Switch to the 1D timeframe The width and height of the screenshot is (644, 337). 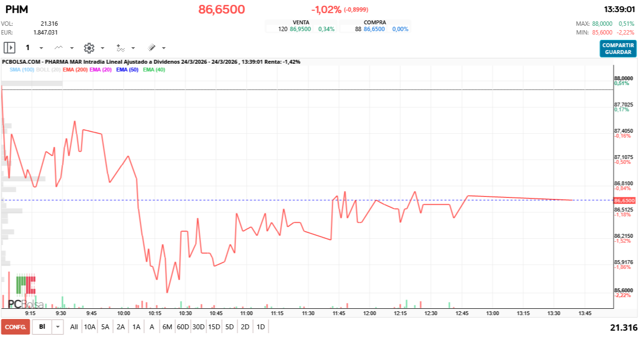pos(260,327)
